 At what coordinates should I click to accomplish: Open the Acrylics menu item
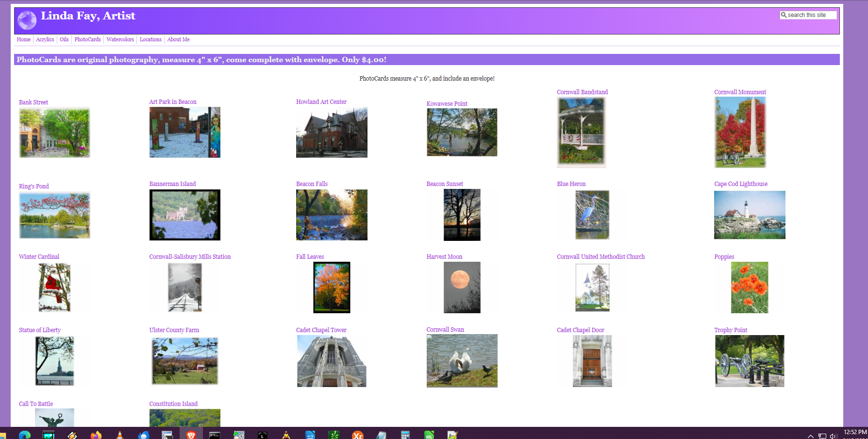(x=45, y=39)
